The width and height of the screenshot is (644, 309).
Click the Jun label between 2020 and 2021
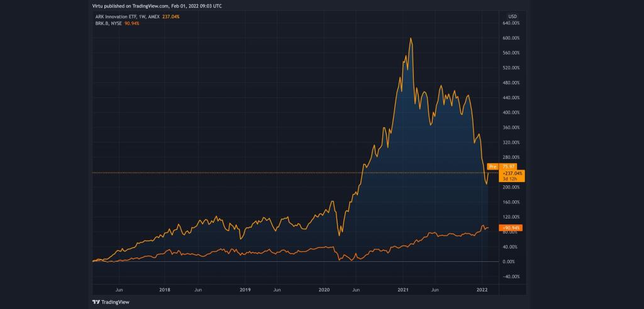click(356, 290)
